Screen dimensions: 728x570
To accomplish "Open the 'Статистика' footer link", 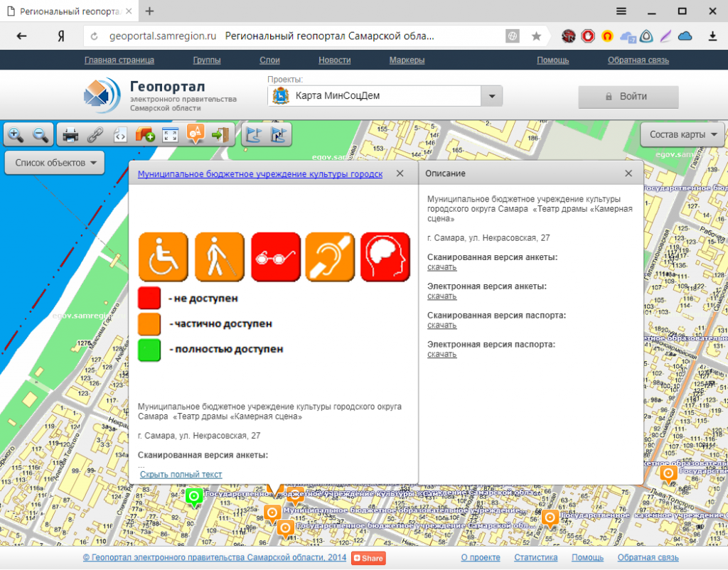I will click(x=536, y=557).
